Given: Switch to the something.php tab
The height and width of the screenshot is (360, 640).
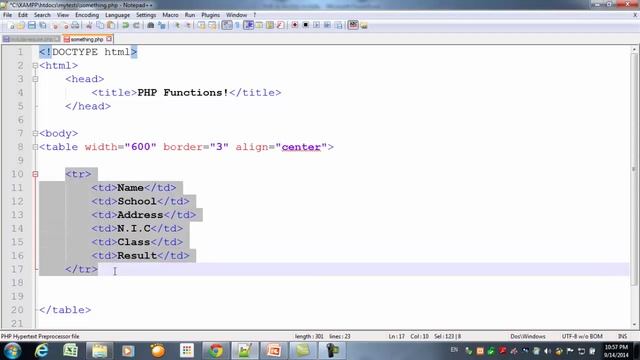Looking at the screenshot, I should pos(87,39).
